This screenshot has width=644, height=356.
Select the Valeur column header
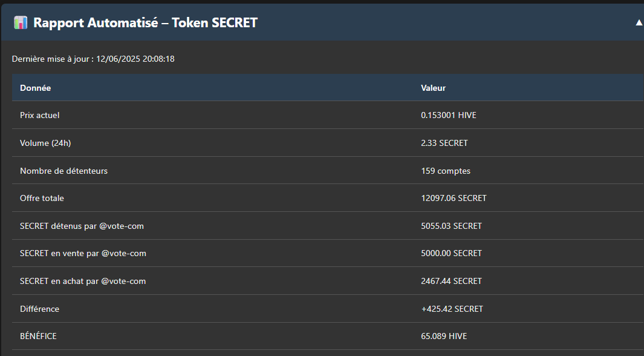point(434,88)
